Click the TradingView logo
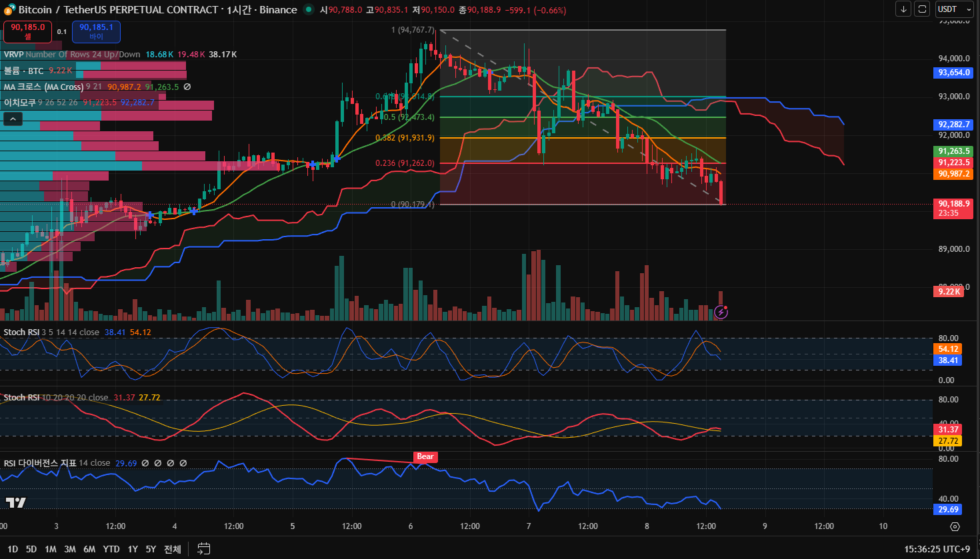980x559 pixels. pos(15,502)
